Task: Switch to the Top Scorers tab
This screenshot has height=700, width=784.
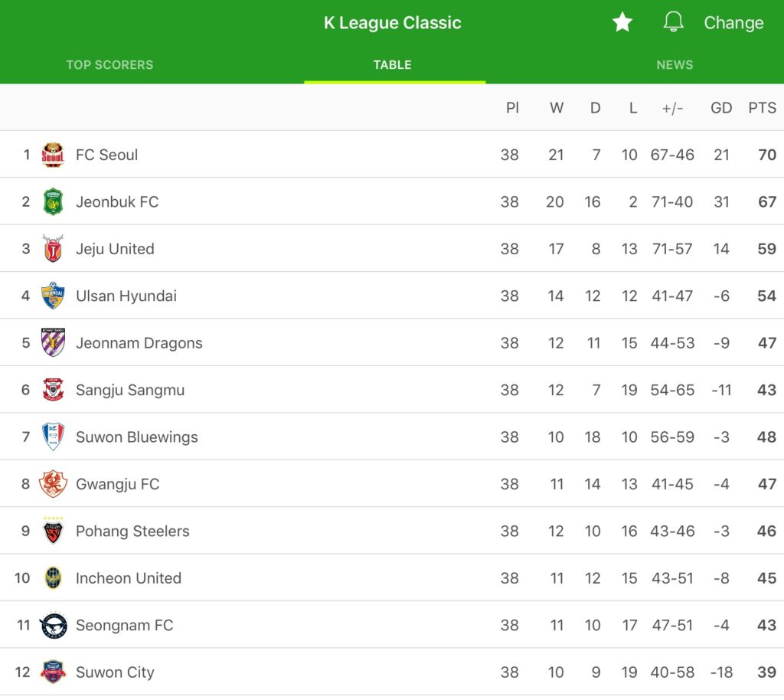Action: pyautogui.click(x=109, y=65)
